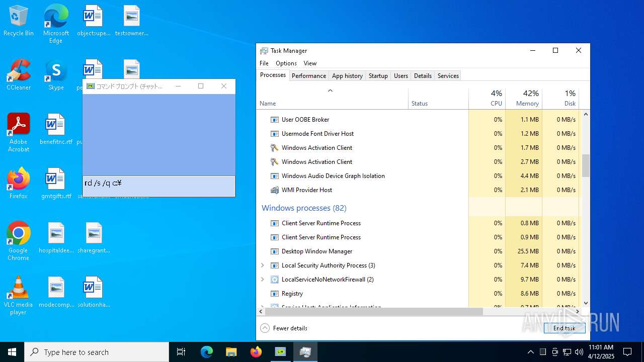The image size is (644, 362).
Task: Open network icon in system tray
Action: point(567,352)
